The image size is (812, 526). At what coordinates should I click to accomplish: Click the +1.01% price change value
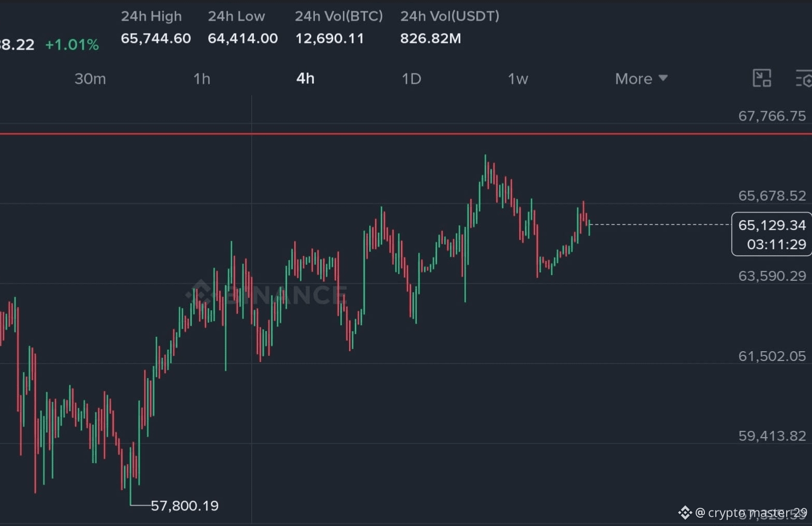[x=72, y=44]
